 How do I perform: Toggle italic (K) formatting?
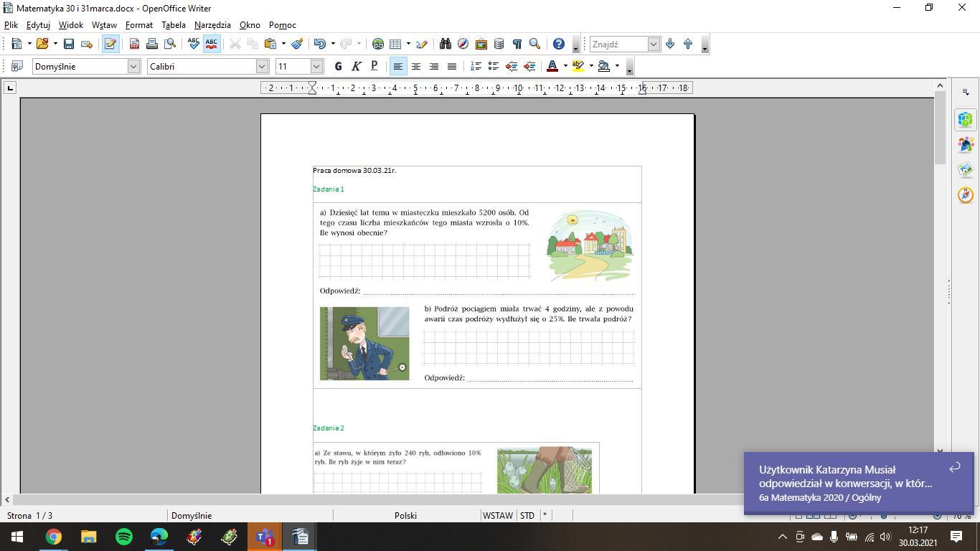click(357, 66)
